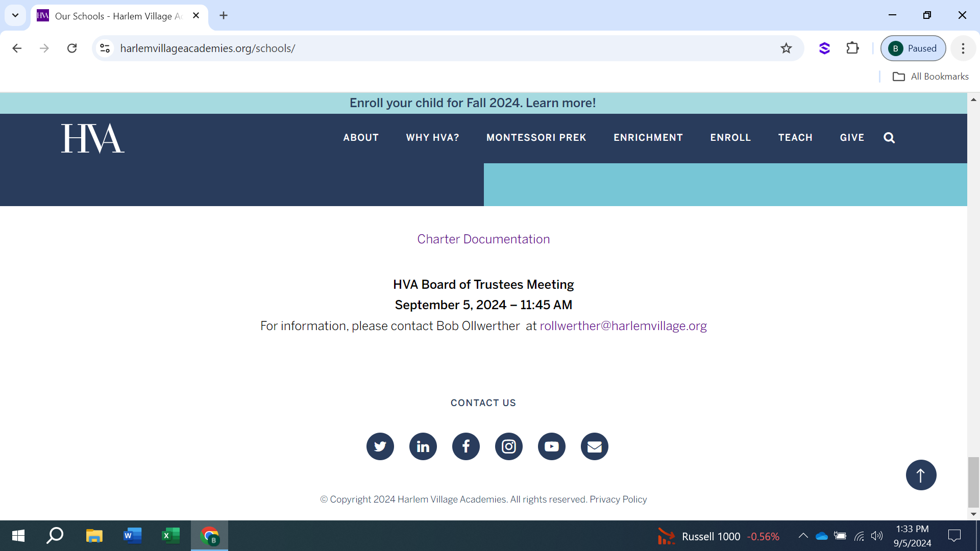Open the Wi-Fi network tray icon
This screenshot has height=551, width=980.
860,536
